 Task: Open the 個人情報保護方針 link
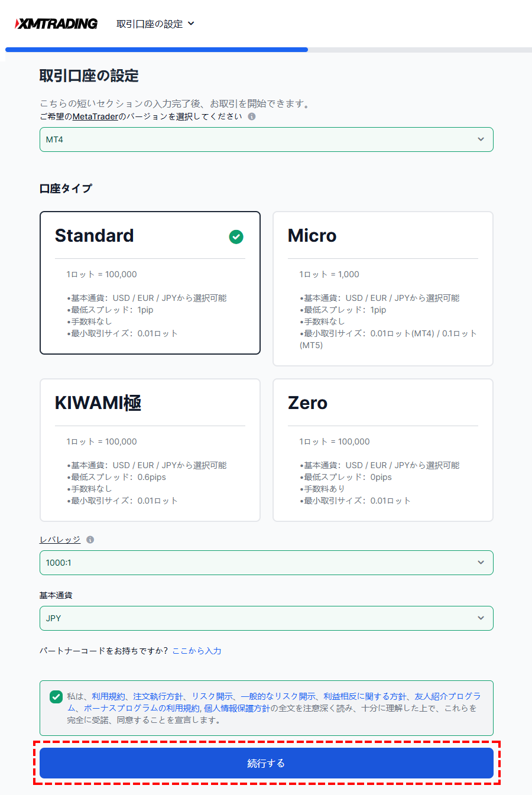click(x=236, y=708)
